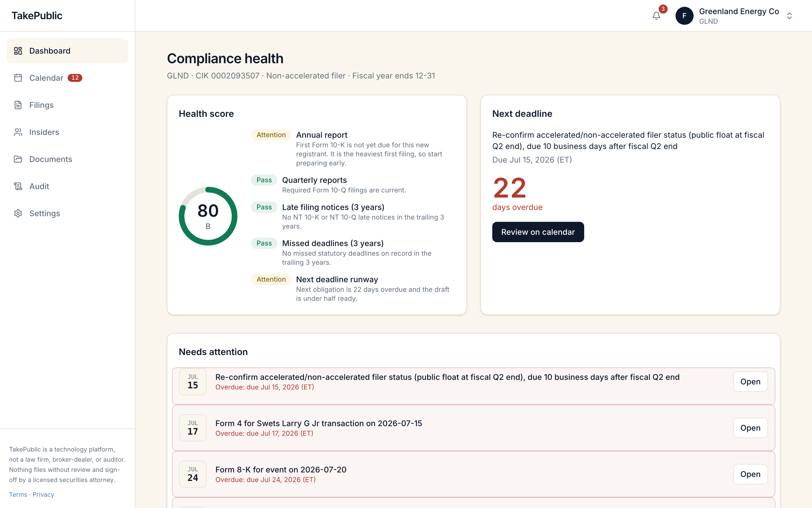812x508 pixels.
Task: Click the 'Next deadline runway' title
Action: coord(337,279)
